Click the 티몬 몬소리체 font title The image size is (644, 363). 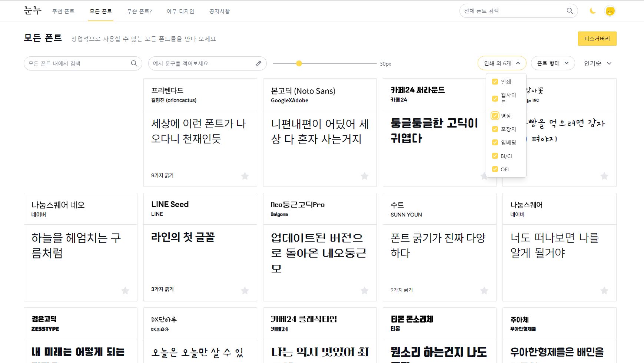pos(412,319)
